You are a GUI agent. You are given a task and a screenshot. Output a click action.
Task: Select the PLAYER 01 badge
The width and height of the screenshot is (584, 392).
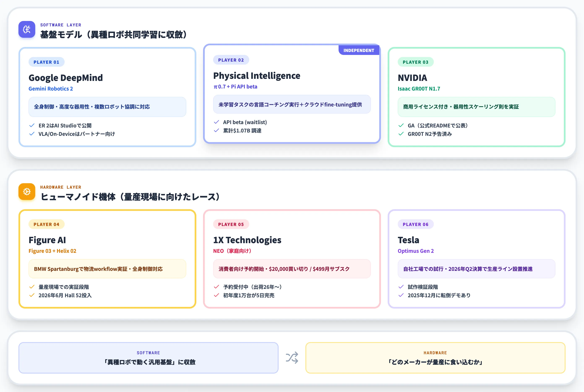click(x=47, y=62)
